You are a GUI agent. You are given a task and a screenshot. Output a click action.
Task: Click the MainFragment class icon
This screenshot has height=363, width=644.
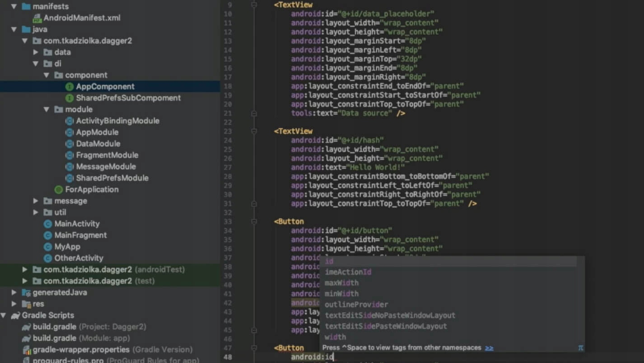(x=47, y=235)
